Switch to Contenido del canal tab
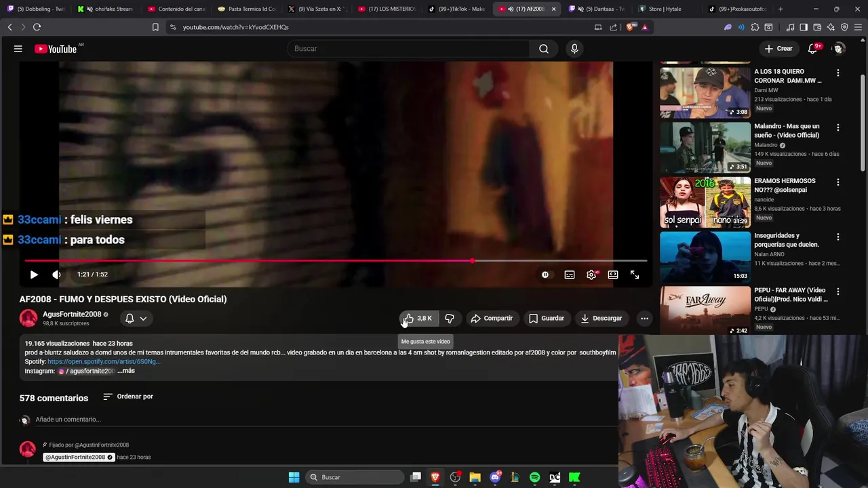 pos(176,9)
